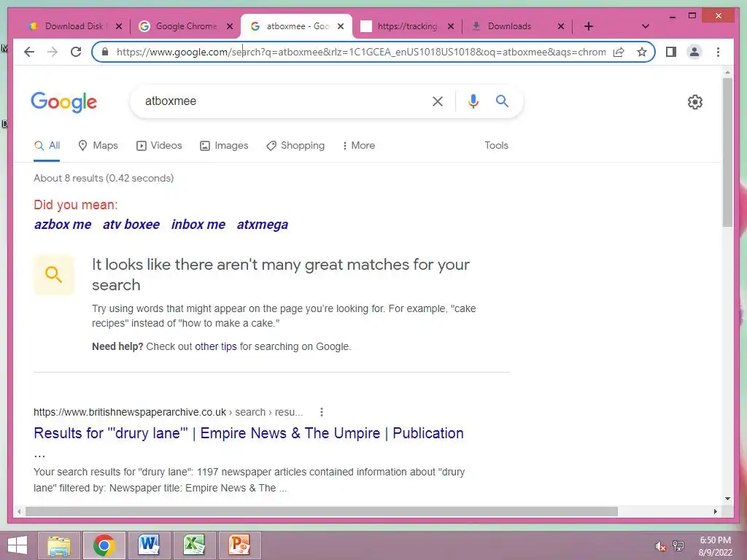Start a search by voice

pos(473,101)
